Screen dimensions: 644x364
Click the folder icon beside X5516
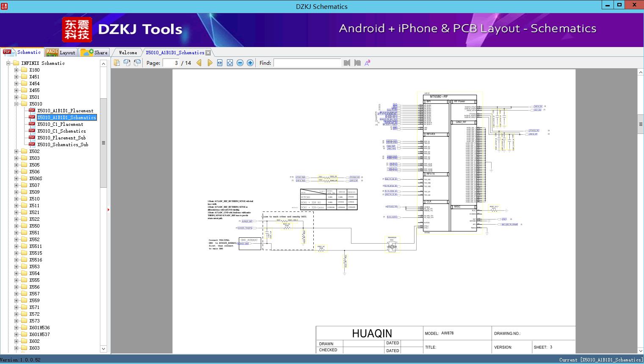[24, 260]
